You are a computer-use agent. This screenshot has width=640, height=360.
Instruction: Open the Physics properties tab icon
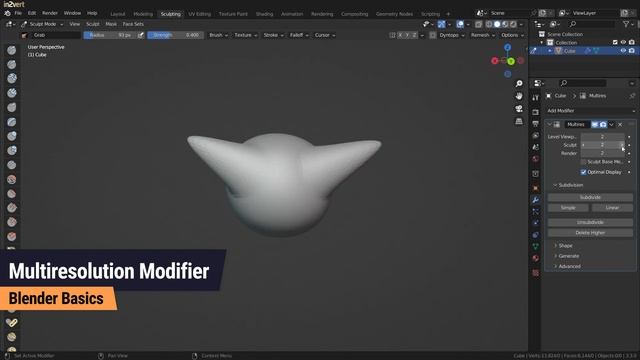pos(536,223)
